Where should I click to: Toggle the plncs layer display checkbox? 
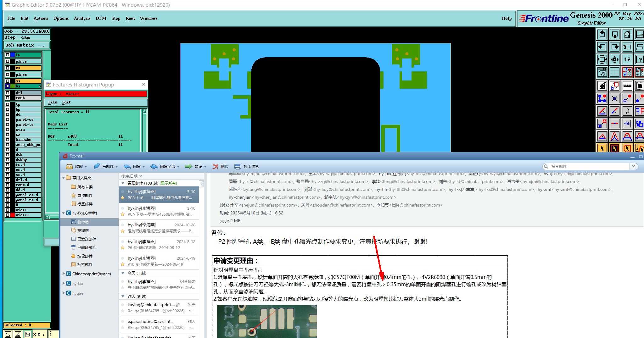coord(8,61)
